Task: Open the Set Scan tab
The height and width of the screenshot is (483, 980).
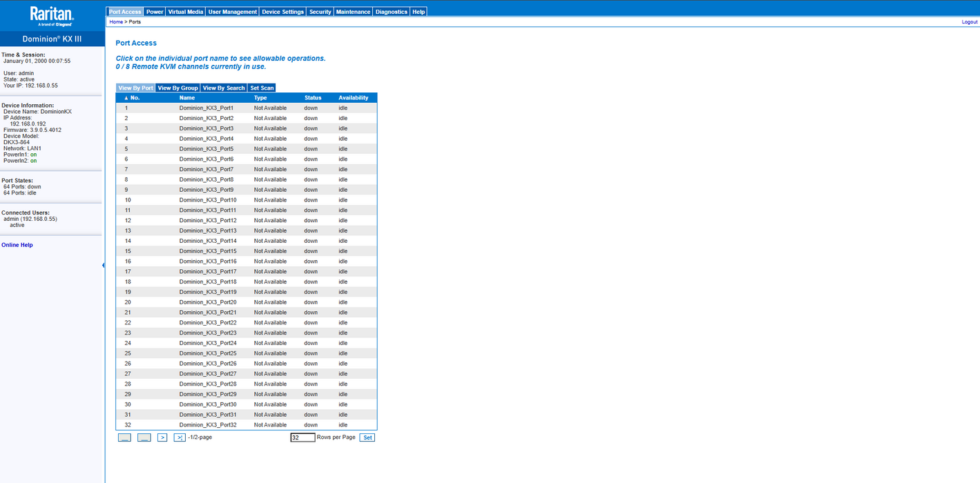Action: pyautogui.click(x=262, y=88)
